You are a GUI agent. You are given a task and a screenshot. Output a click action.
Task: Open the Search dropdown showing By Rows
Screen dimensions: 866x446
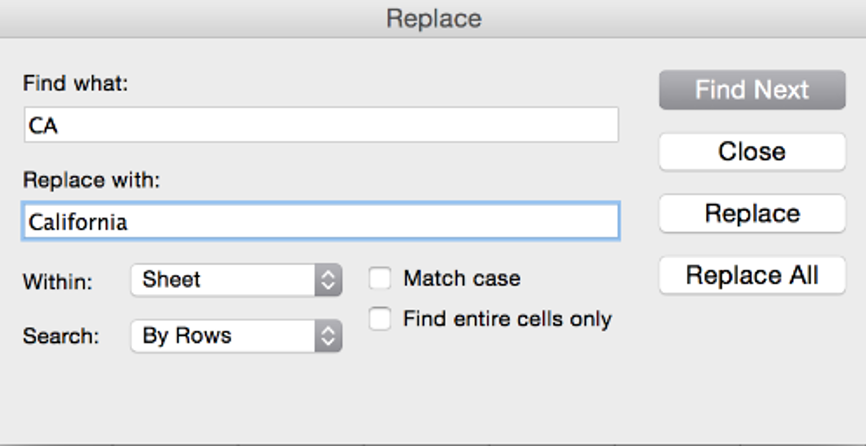coord(225,336)
